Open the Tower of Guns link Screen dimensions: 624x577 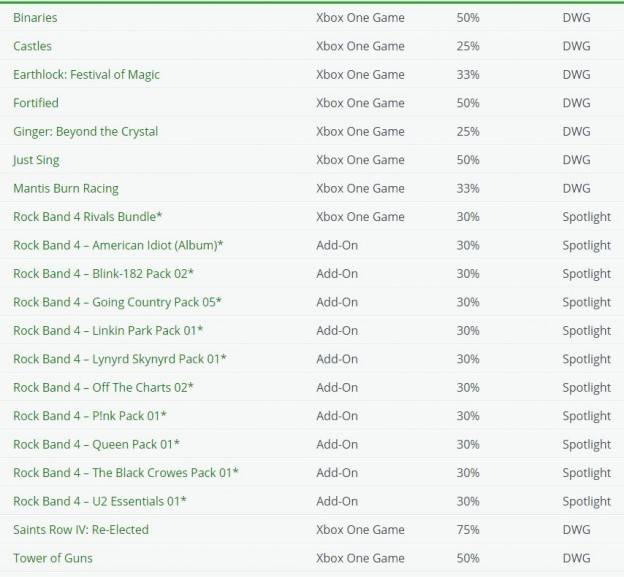coord(53,558)
